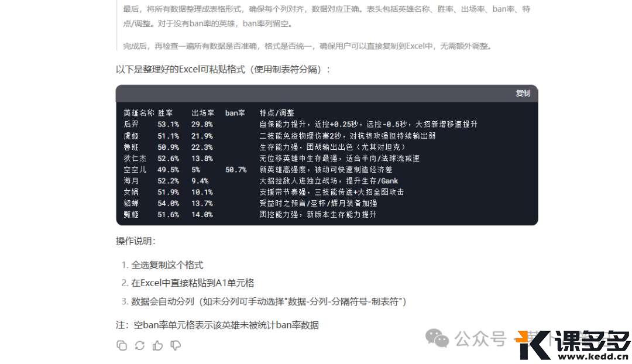Click the 英雄名称 header text

click(139, 113)
